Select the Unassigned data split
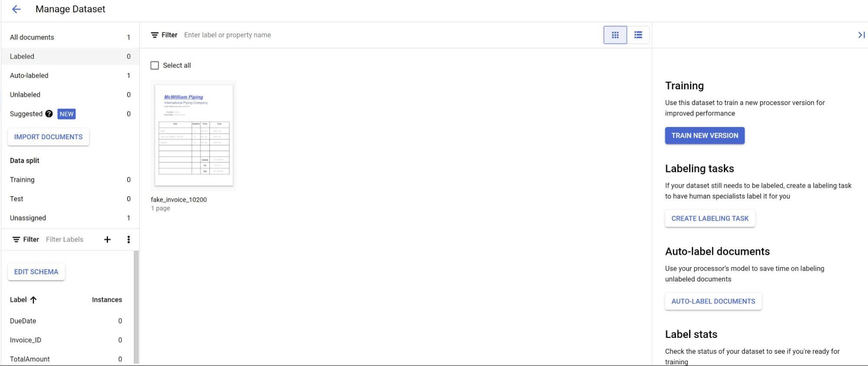The image size is (868, 366). point(28,218)
